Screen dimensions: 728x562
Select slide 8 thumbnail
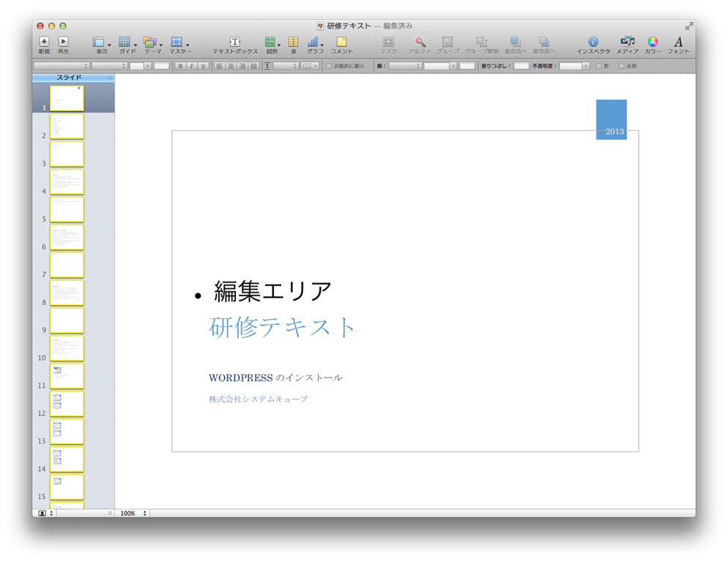67,293
